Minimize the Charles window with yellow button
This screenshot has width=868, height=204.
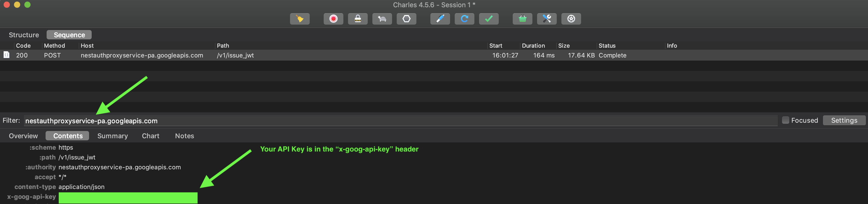(17, 5)
